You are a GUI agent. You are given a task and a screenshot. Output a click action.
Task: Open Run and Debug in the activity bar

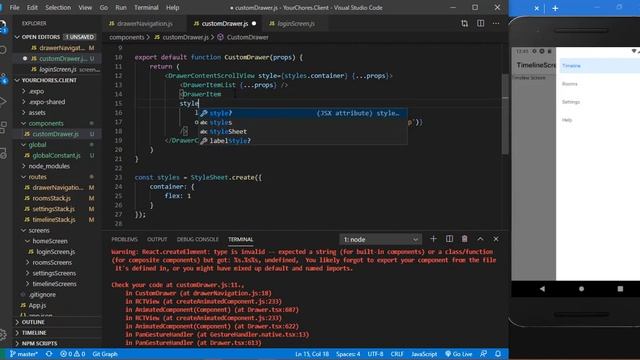pyautogui.click(x=4, y=102)
